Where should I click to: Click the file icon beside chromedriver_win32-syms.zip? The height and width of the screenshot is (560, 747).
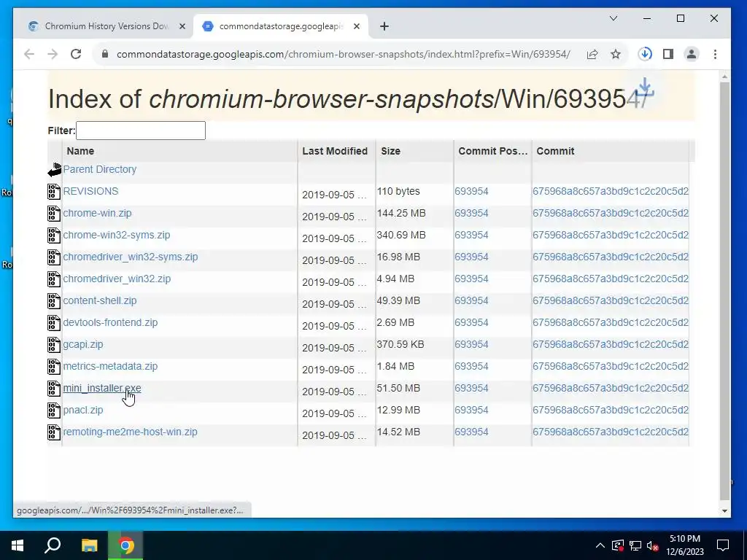[x=54, y=257]
